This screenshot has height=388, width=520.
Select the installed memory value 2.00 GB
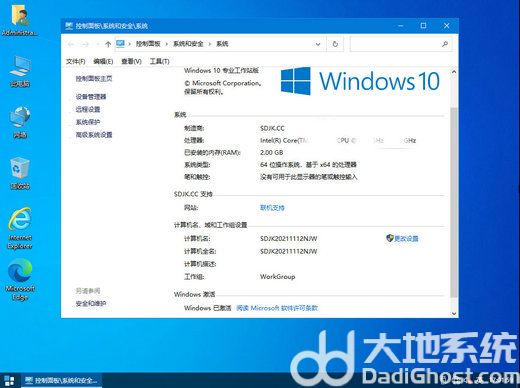click(271, 152)
